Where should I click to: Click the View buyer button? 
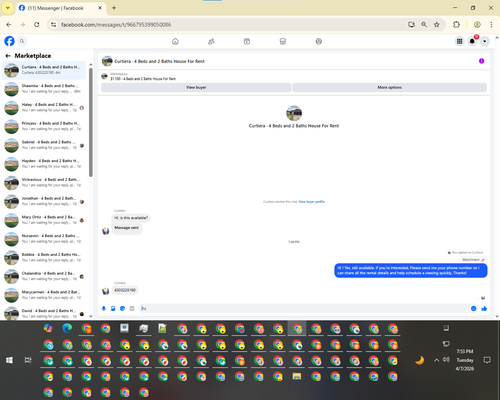click(x=196, y=87)
